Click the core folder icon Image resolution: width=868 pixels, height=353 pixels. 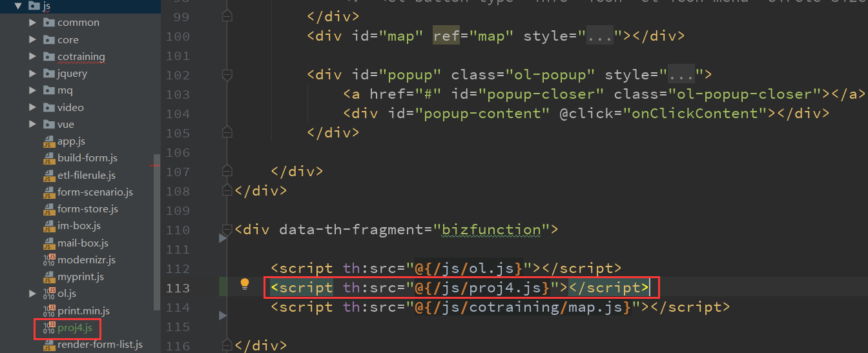tap(49, 40)
